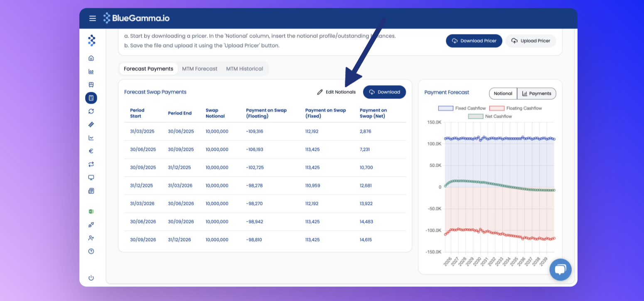Open the chat support bubble
644x301 pixels.
pyautogui.click(x=560, y=269)
